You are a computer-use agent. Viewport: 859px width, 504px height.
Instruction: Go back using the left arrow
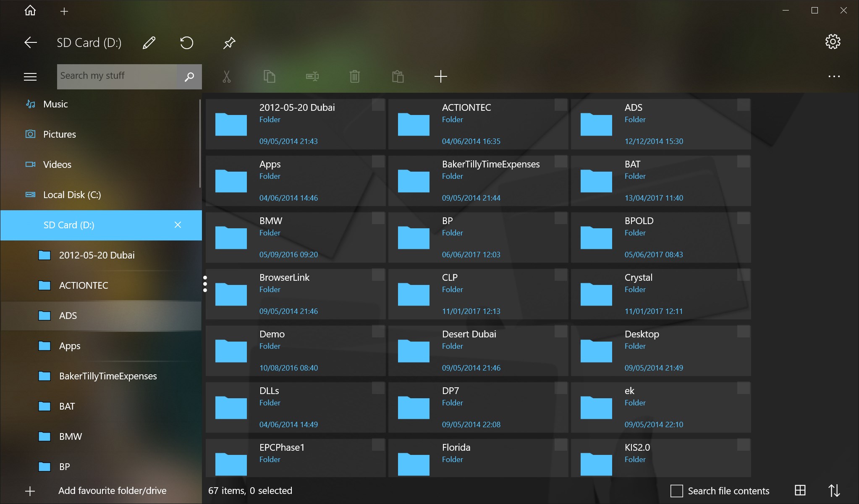click(x=31, y=42)
